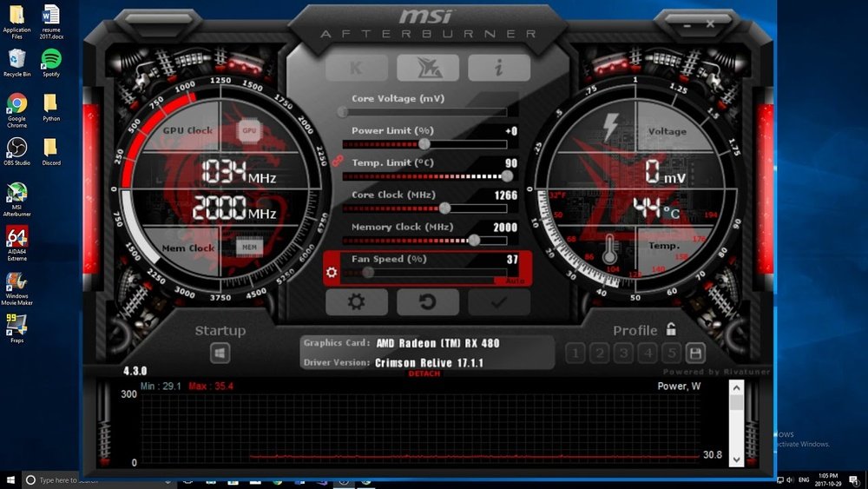Click the information i button
The height and width of the screenshot is (489, 868).
point(498,68)
